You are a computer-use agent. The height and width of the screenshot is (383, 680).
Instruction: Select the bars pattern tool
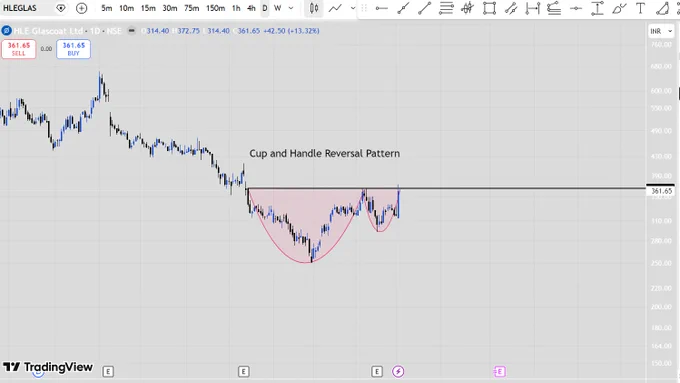point(468,8)
